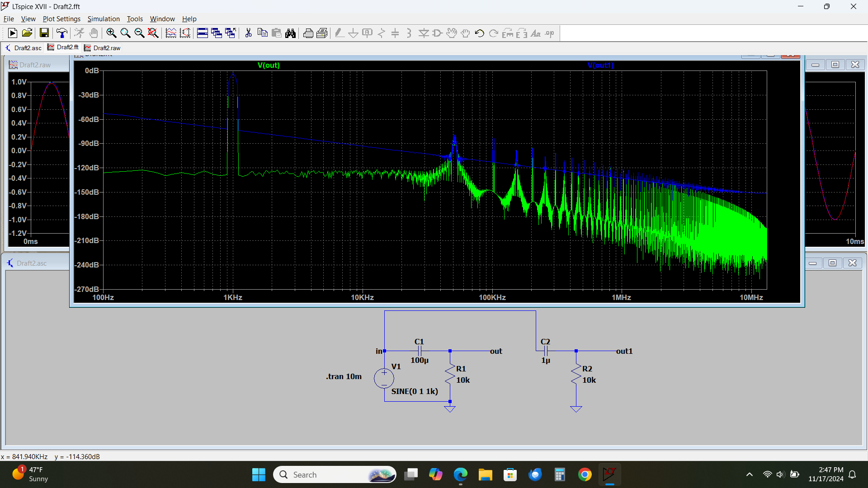Viewport: 868px width, 488px height.
Task: Click the 100µ value under C1
Action: [420, 361]
